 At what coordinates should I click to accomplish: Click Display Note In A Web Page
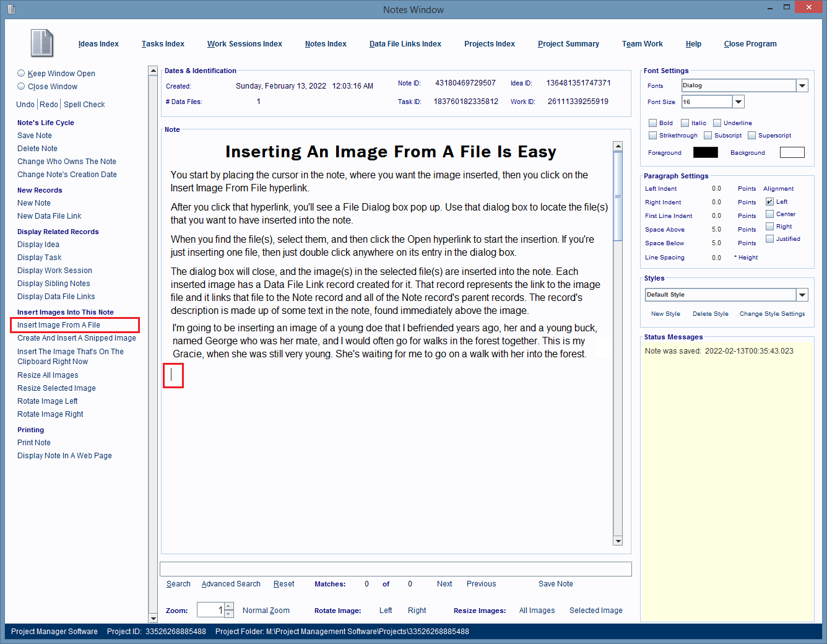point(64,456)
